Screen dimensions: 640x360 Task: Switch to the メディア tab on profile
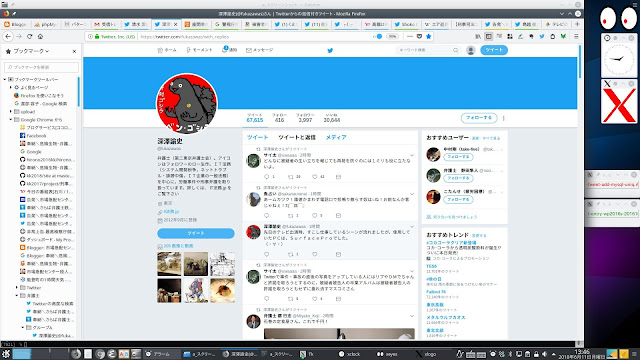(x=336, y=138)
